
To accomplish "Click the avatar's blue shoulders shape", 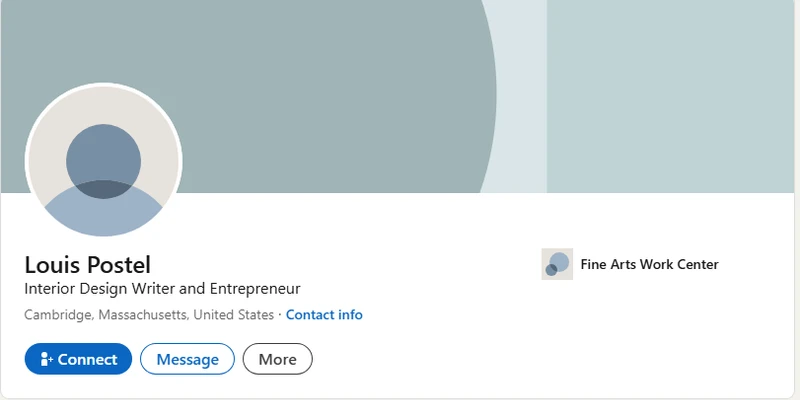I will coord(103,215).
